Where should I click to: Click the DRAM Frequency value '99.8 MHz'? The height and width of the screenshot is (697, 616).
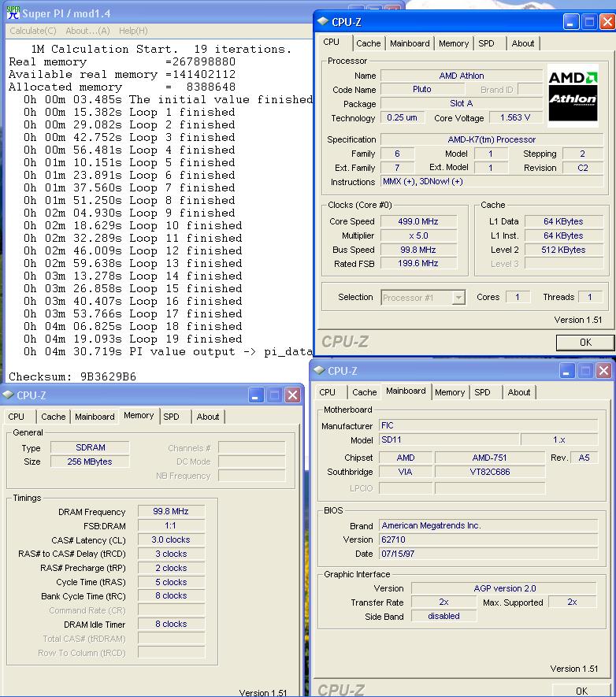point(171,512)
